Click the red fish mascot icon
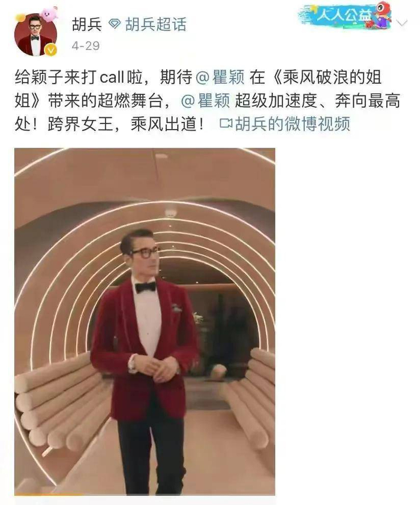420x505 pixels. pyautogui.click(x=382, y=14)
